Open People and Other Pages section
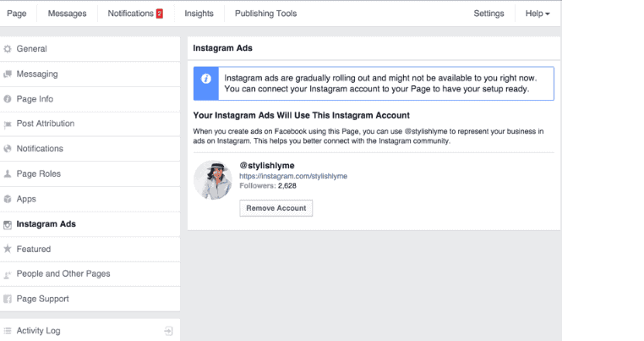The image size is (644, 341). pos(90,274)
